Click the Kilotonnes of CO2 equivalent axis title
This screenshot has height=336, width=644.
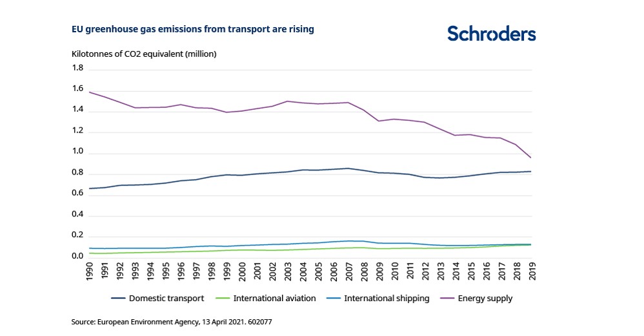coord(143,54)
